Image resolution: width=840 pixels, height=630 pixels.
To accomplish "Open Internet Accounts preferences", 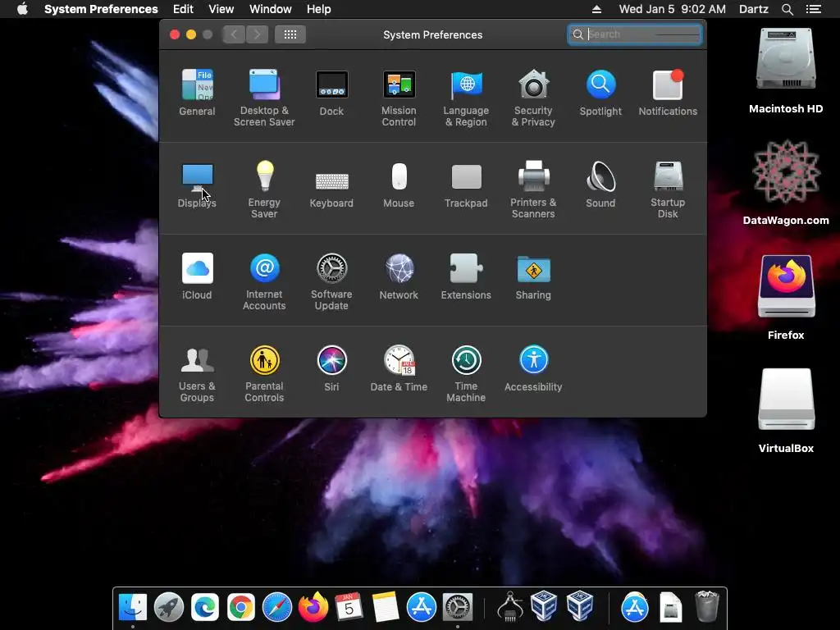I will 264,281.
